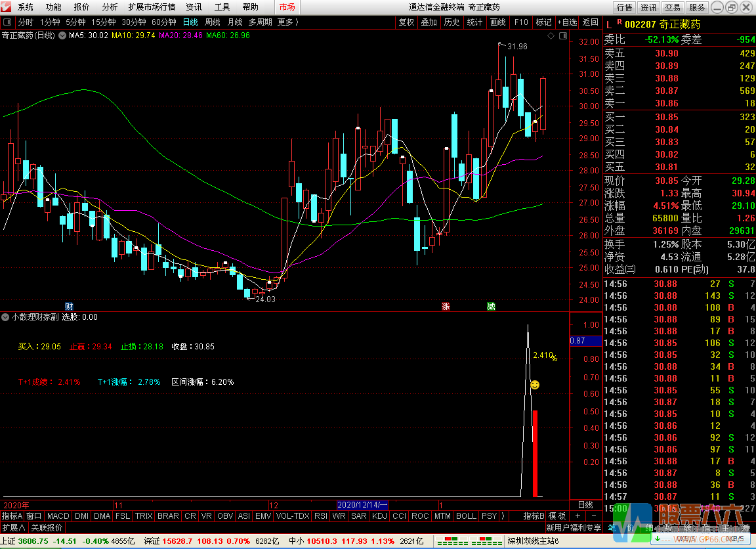Click the red 涨 event marker
Image resolution: width=756 pixels, height=549 pixels.
tap(446, 307)
